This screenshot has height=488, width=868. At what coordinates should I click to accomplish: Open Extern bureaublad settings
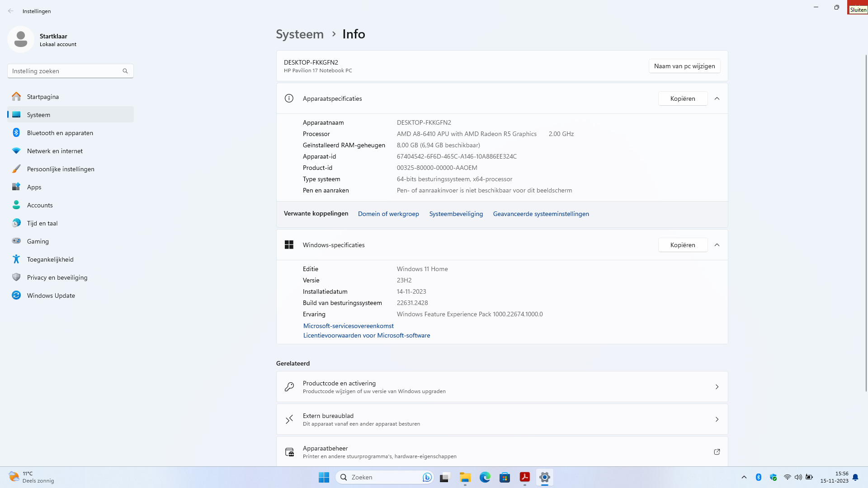502,419
